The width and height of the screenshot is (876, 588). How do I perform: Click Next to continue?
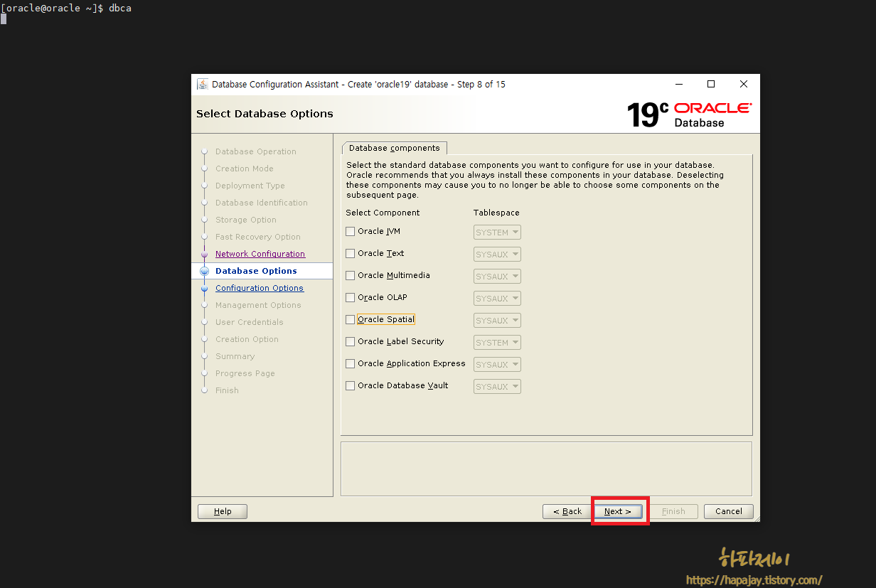point(618,511)
